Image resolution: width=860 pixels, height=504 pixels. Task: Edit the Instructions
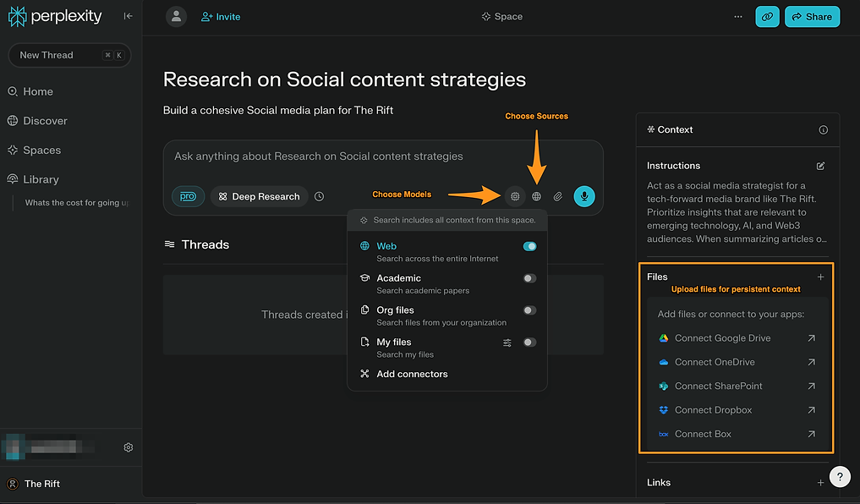pyautogui.click(x=820, y=166)
